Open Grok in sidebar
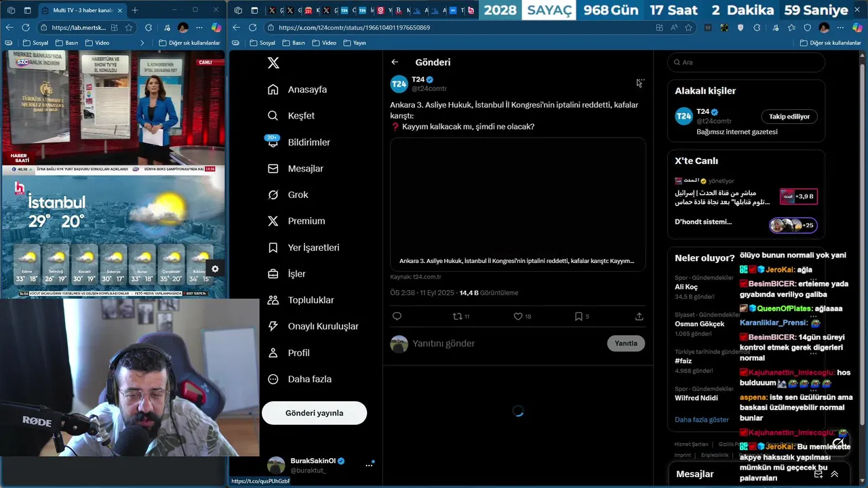This screenshot has height=488, width=868. (x=288, y=195)
